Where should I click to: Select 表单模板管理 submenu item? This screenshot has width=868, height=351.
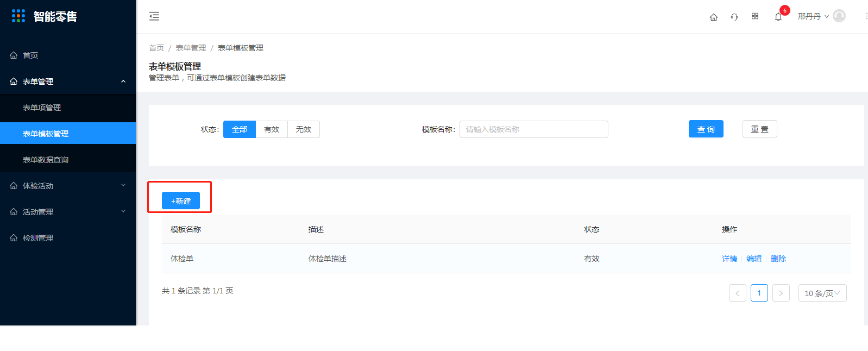tap(68, 133)
